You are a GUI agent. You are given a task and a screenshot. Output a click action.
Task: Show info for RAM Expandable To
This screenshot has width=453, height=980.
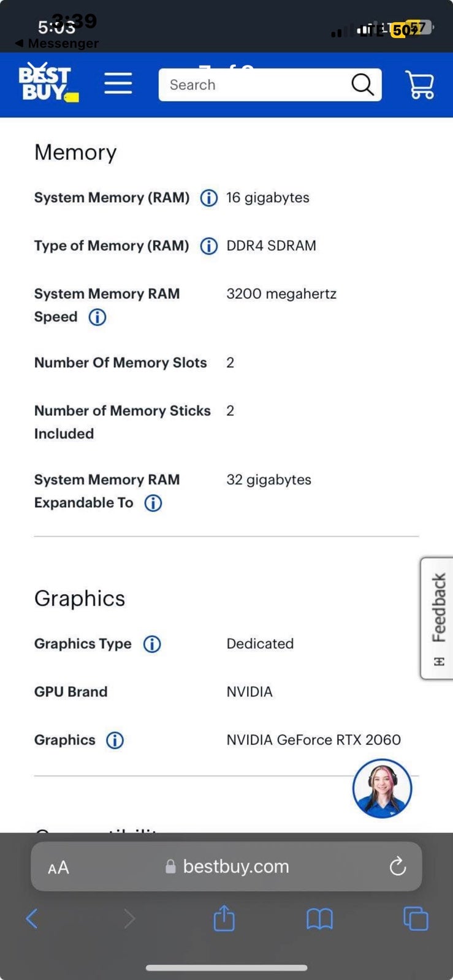pyautogui.click(x=153, y=503)
